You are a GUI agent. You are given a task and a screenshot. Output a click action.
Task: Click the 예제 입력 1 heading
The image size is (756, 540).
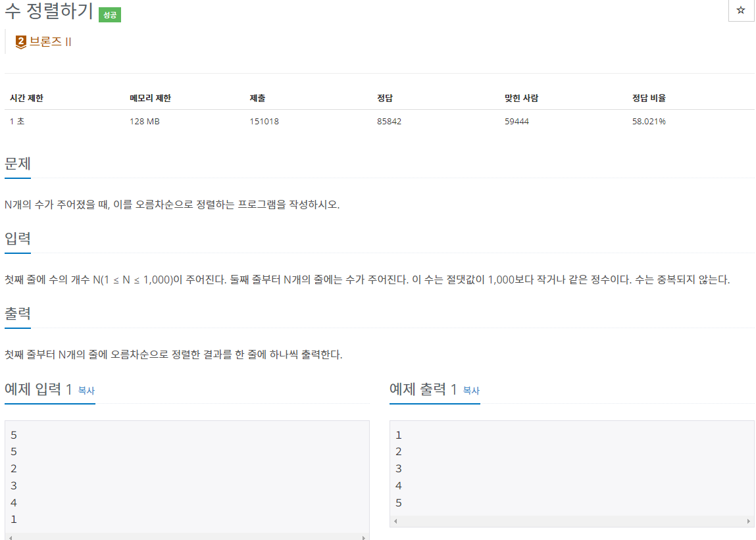[38, 389]
